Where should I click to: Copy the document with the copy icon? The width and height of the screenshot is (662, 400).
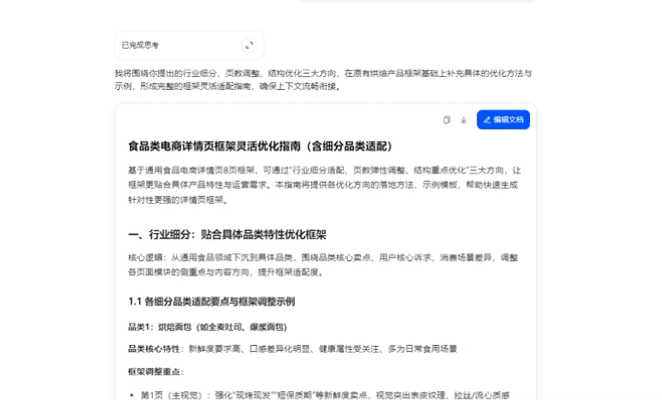pos(446,120)
